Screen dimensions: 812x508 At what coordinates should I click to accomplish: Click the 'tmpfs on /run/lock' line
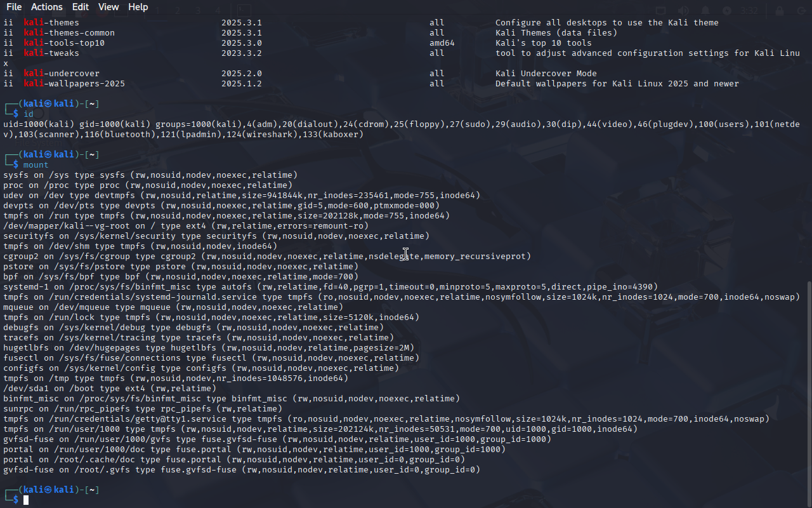211,317
